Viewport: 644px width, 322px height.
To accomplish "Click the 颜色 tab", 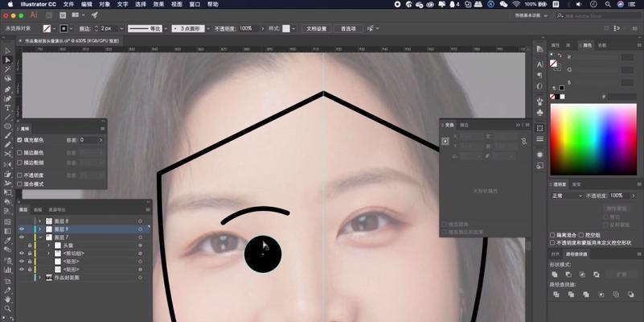I will [588, 45].
